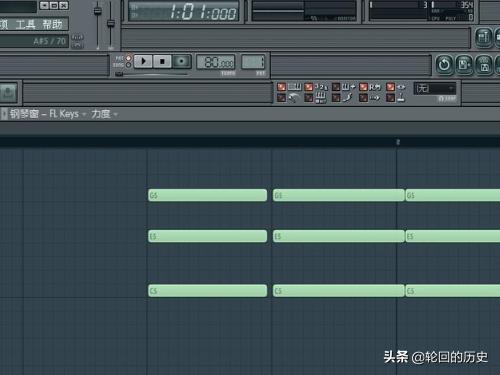This screenshot has width=500, height=375.
Task: Select the rightmost G5 note
Action: coord(453,195)
